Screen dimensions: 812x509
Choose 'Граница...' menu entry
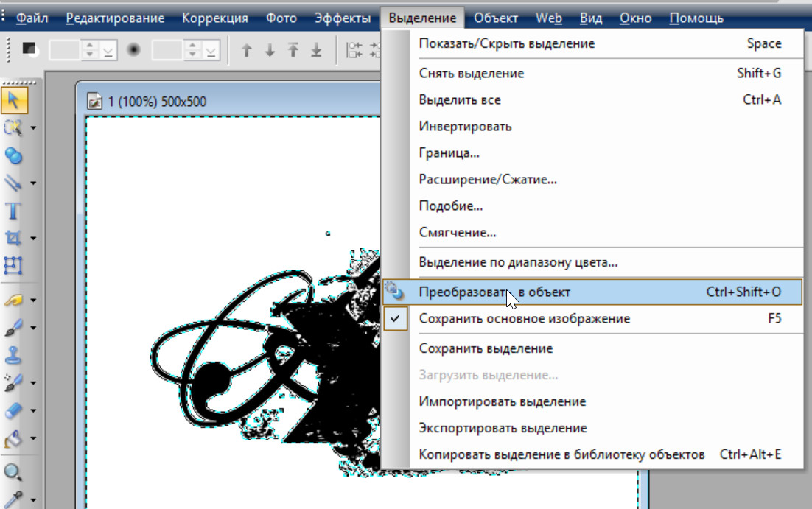(x=592, y=152)
